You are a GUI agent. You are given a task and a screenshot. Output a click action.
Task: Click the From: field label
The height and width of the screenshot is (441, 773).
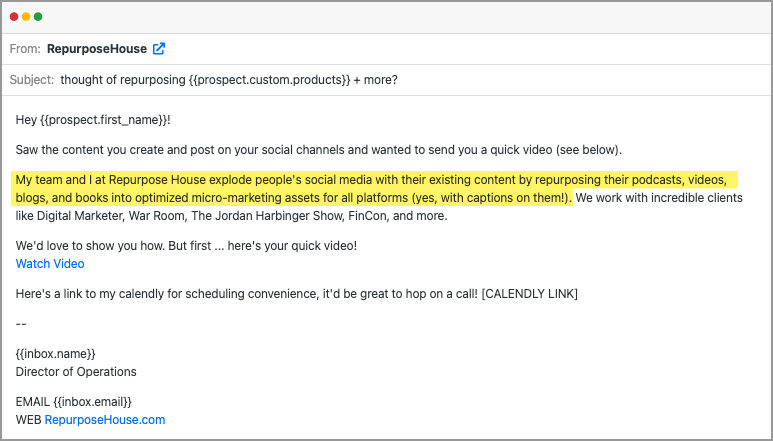click(x=24, y=48)
